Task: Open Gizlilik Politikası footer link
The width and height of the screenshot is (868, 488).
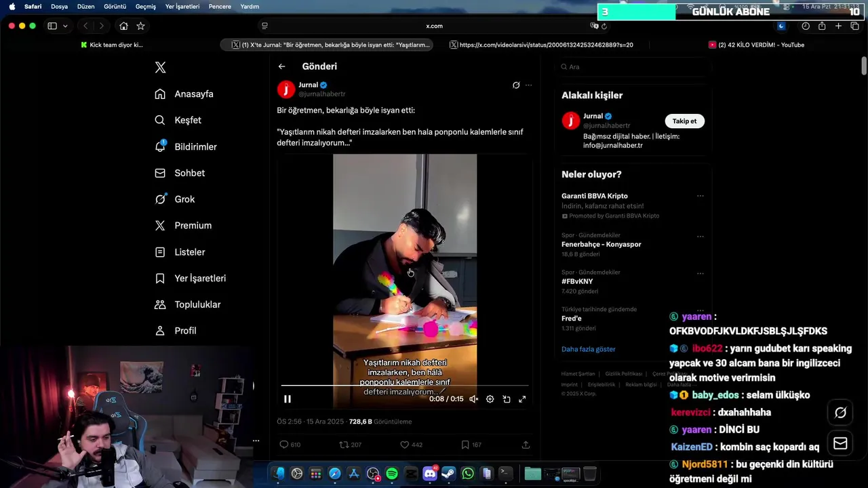Action: coord(623,373)
